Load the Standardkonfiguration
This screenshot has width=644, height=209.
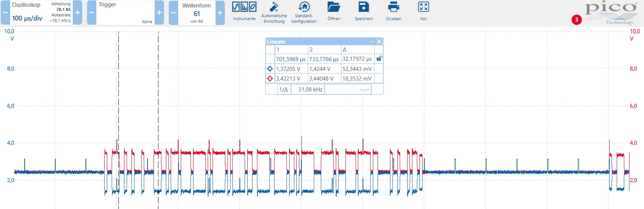pyautogui.click(x=304, y=13)
